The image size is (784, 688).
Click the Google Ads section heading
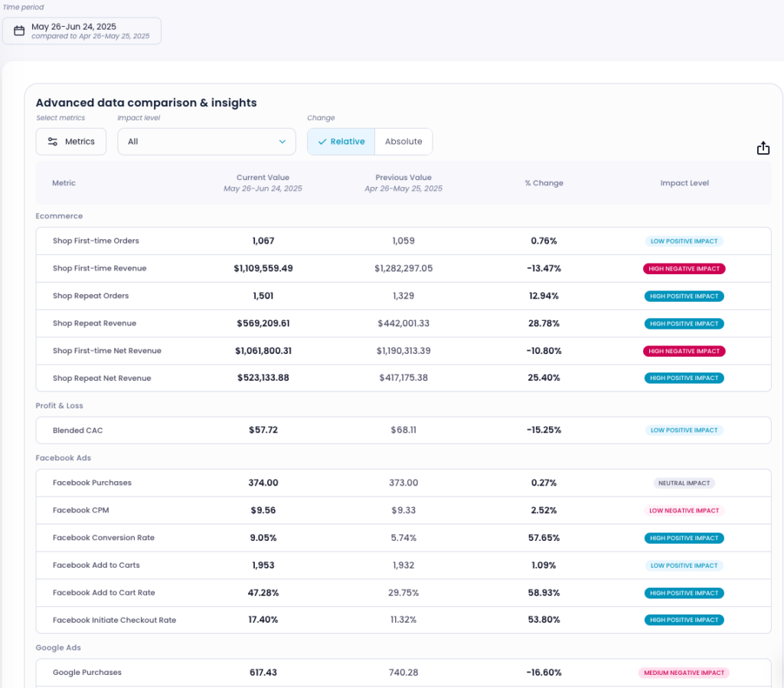point(58,647)
